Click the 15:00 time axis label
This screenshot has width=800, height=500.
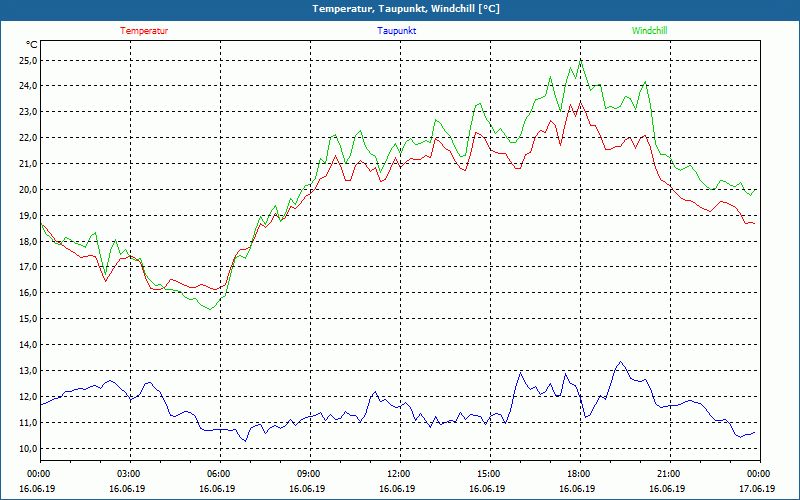[x=490, y=474]
